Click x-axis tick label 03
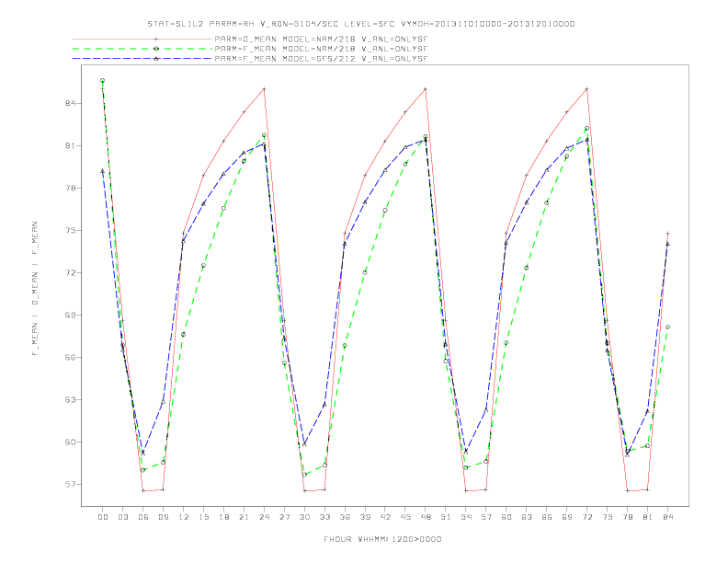 pyautogui.click(x=122, y=517)
